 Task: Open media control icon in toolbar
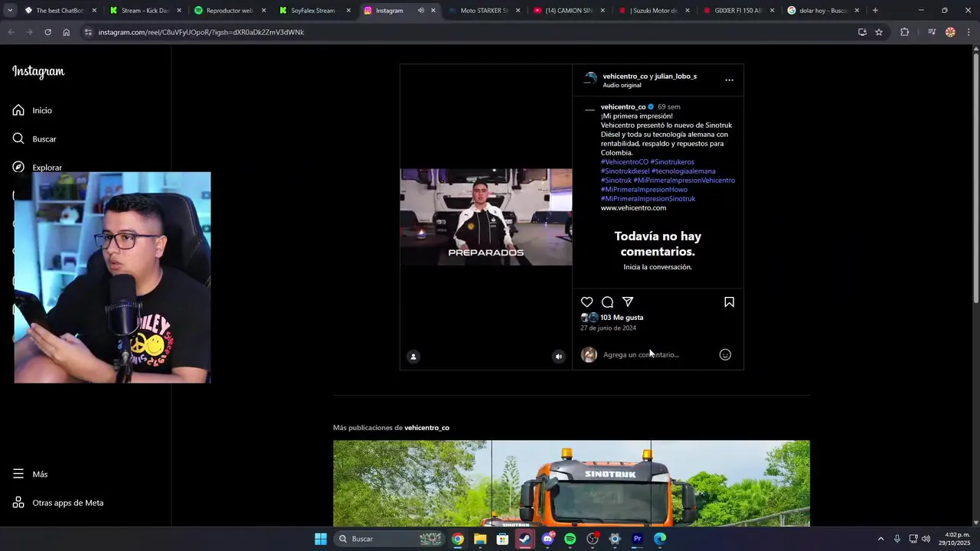pos(932,32)
